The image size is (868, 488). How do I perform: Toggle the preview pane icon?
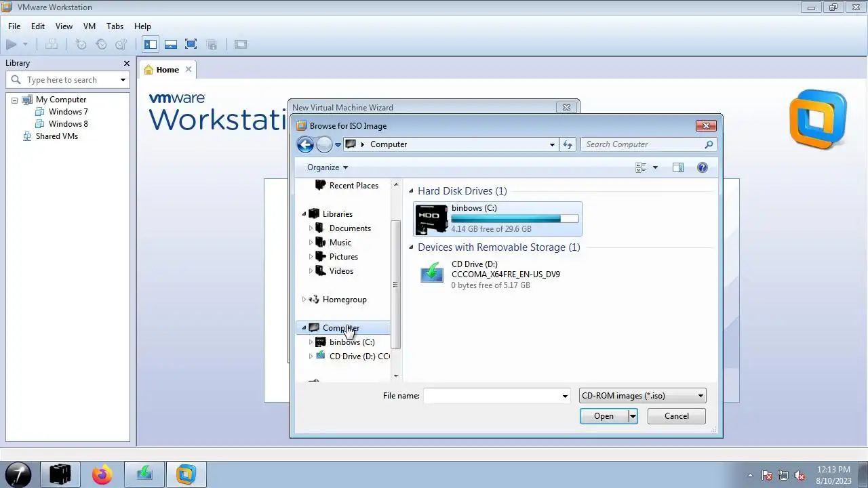pos(678,167)
